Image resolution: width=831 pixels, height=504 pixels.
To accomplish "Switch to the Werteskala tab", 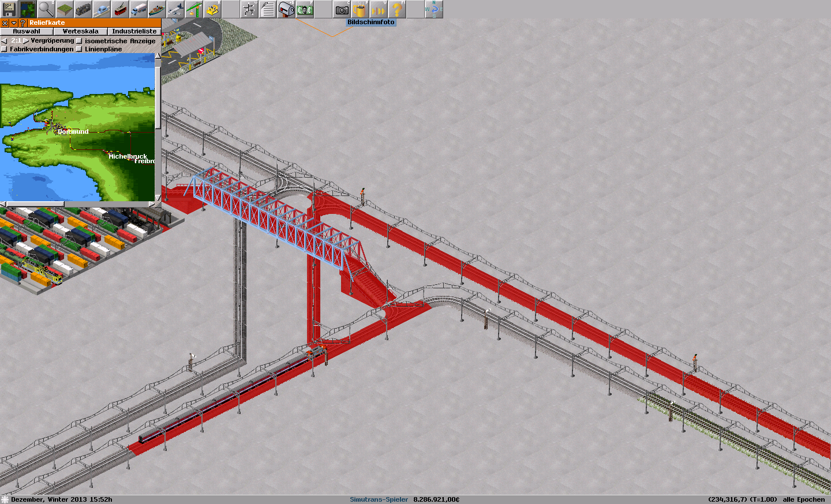I will pyautogui.click(x=80, y=32).
